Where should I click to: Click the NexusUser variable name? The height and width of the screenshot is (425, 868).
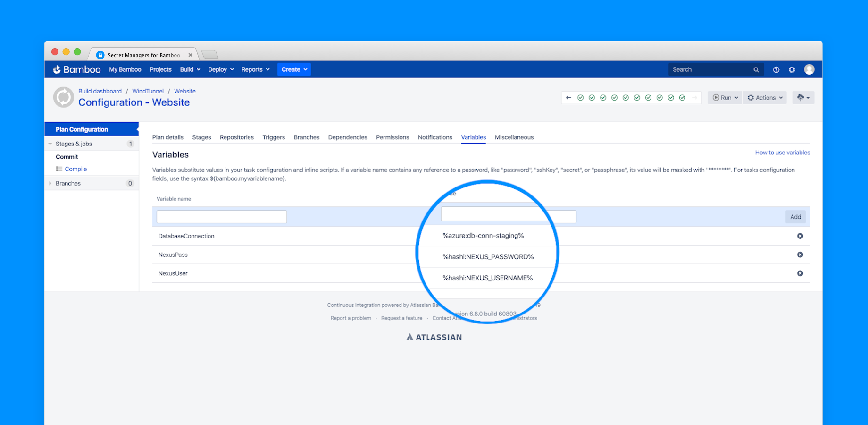[173, 273]
